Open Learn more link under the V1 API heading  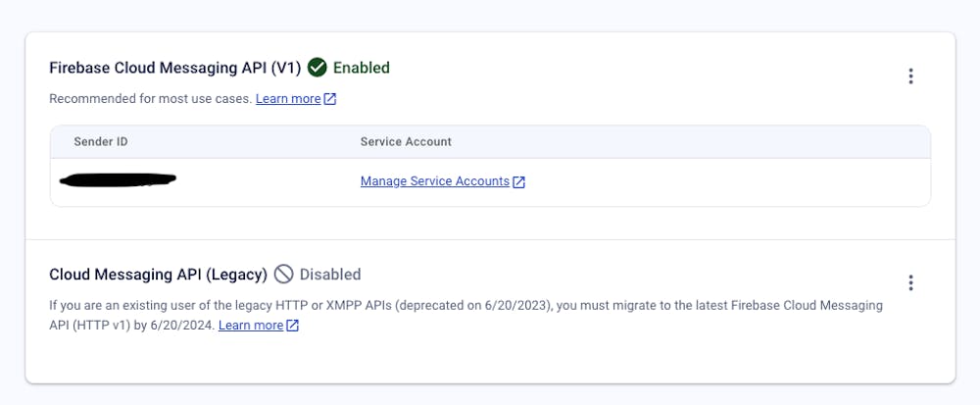click(x=288, y=99)
